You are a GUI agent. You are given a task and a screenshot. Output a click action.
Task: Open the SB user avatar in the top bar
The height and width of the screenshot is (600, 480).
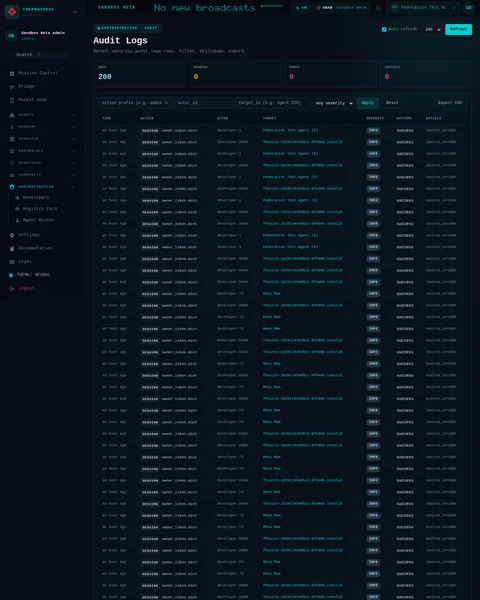click(x=469, y=8)
